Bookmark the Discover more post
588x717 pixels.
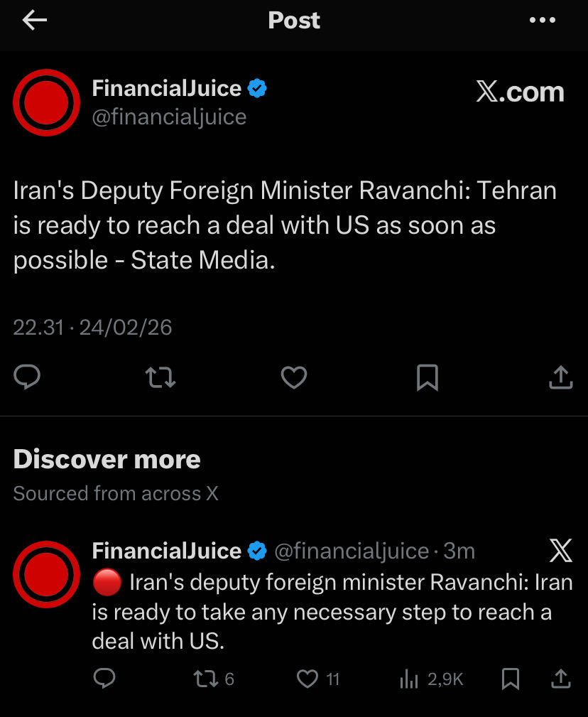510,679
